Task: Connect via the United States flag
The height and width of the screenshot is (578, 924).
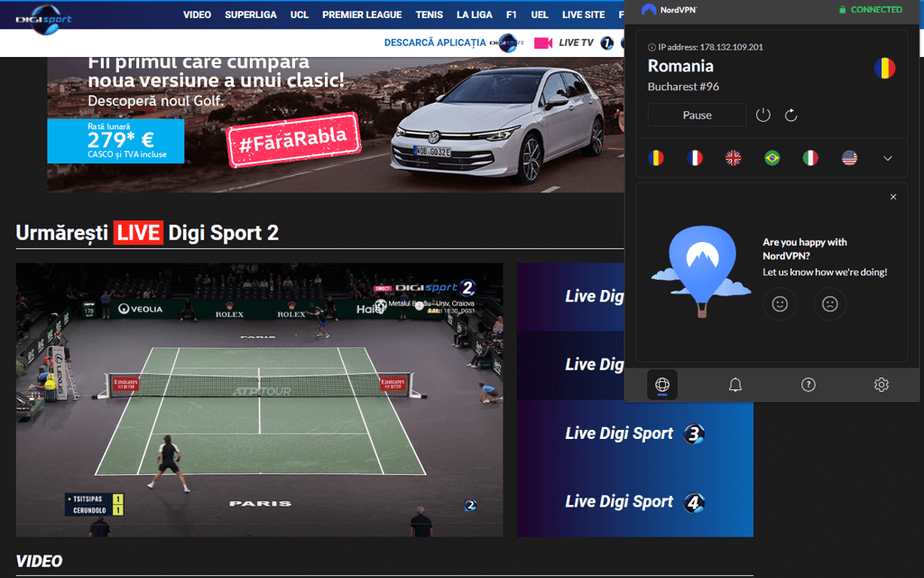Action: click(849, 158)
